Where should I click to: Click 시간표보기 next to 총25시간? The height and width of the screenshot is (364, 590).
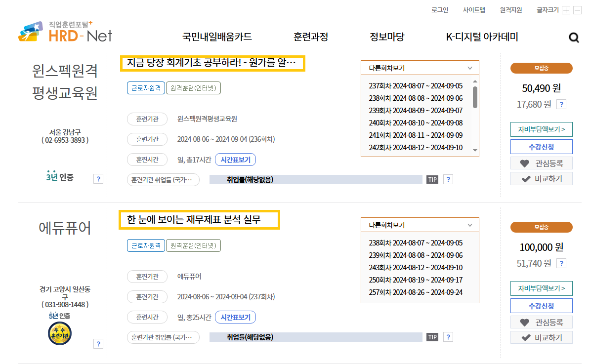tap(236, 318)
